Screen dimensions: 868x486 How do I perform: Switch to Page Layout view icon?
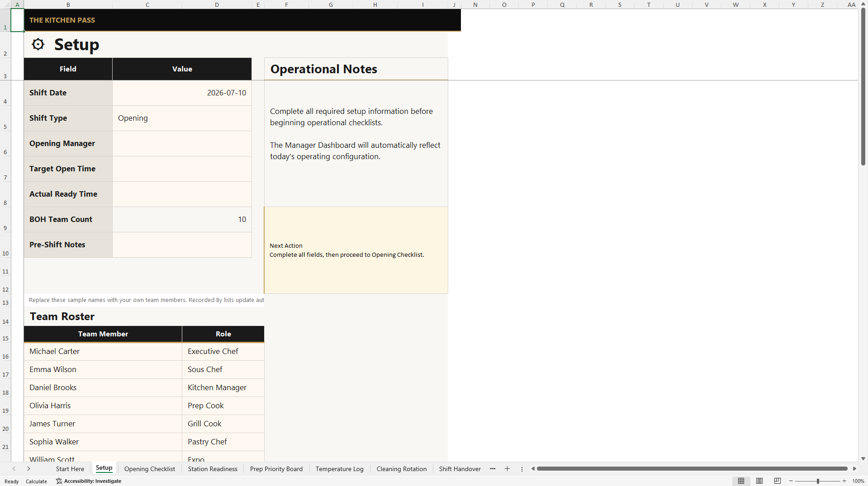[759, 481]
